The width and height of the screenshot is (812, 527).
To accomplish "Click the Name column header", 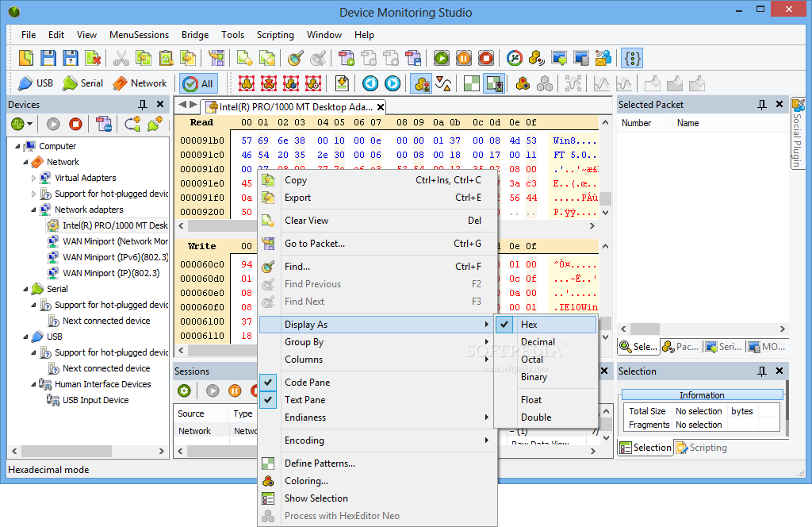I will (730, 123).
